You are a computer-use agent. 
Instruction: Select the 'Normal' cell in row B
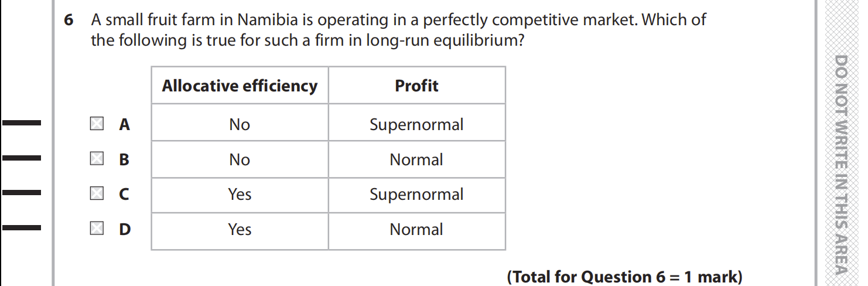point(416,159)
